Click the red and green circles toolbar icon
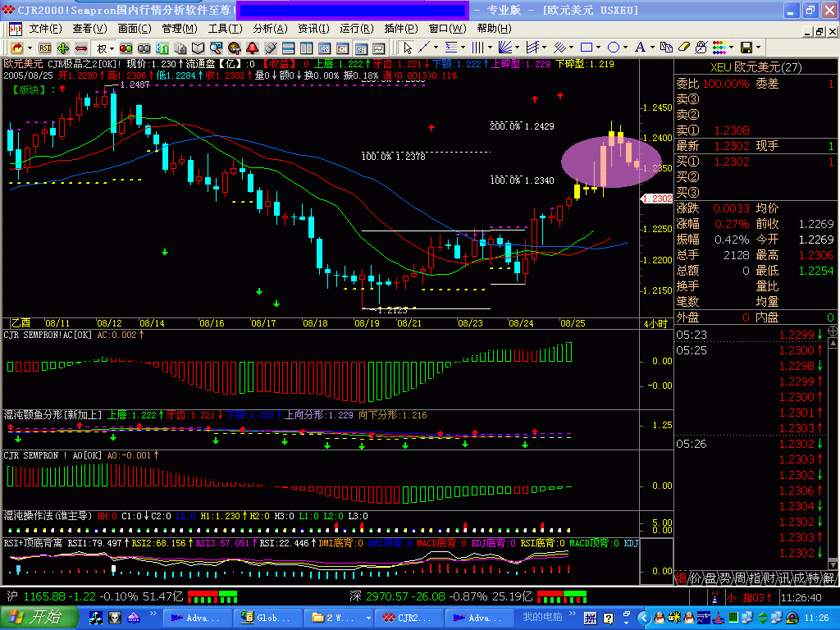This screenshot has width=840, height=630. coord(126,48)
